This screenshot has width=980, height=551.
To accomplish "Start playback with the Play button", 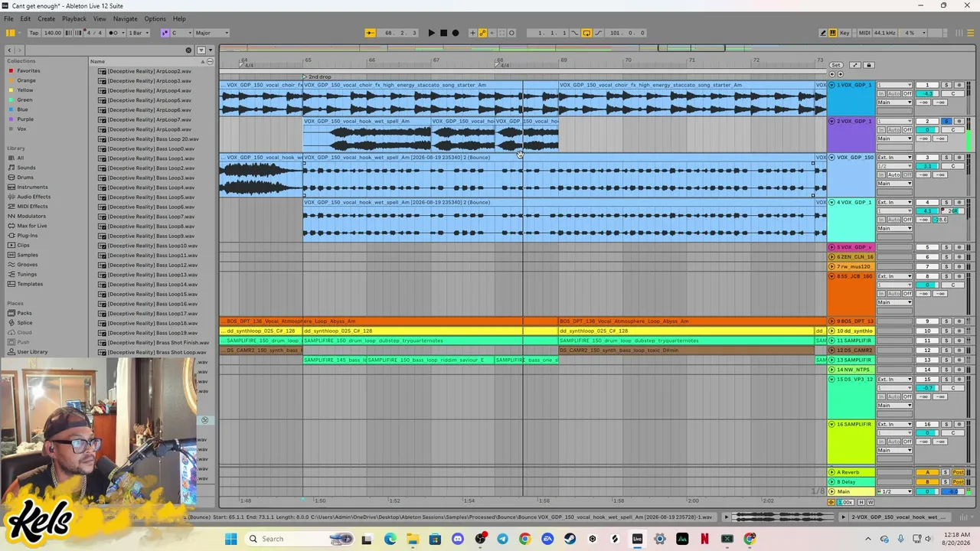I will (x=431, y=33).
